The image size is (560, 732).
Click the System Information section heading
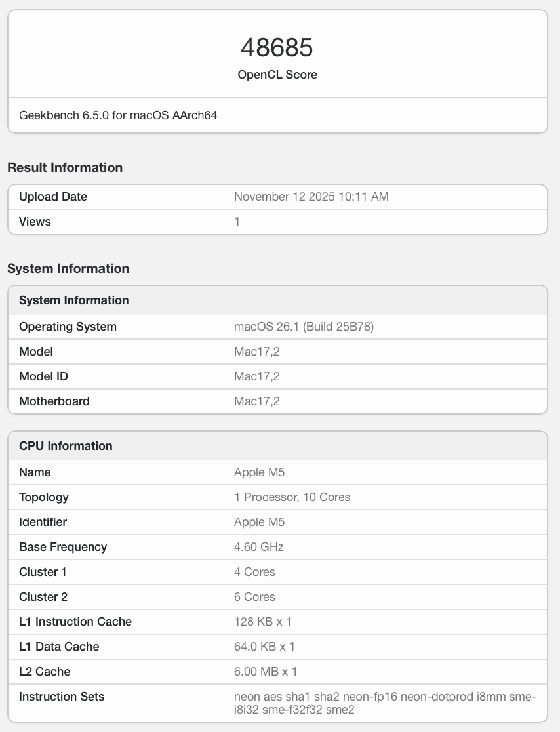pos(68,268)
